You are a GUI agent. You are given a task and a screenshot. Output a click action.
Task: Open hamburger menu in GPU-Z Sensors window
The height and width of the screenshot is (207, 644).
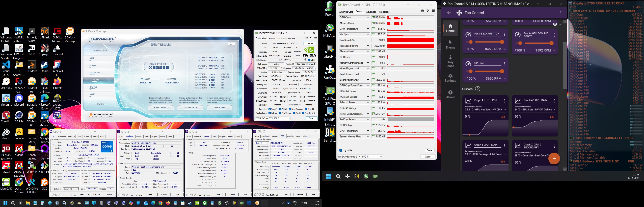pyautogui.click(x=433, y=11)
